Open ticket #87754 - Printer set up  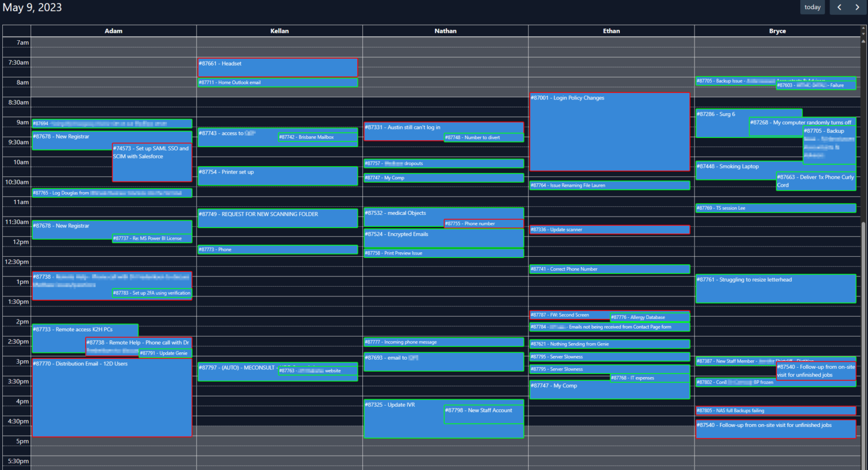(277, 176)
